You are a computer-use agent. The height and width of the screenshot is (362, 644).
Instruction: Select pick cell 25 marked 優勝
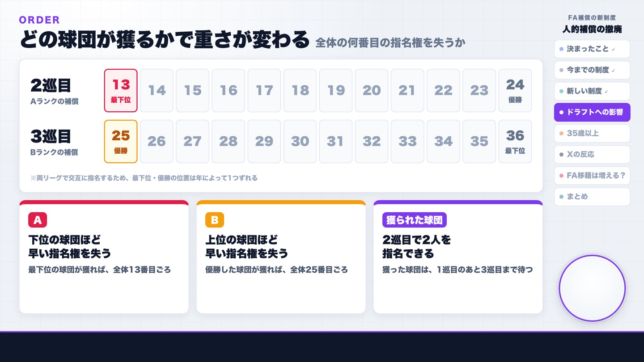[x=121, y=141]
